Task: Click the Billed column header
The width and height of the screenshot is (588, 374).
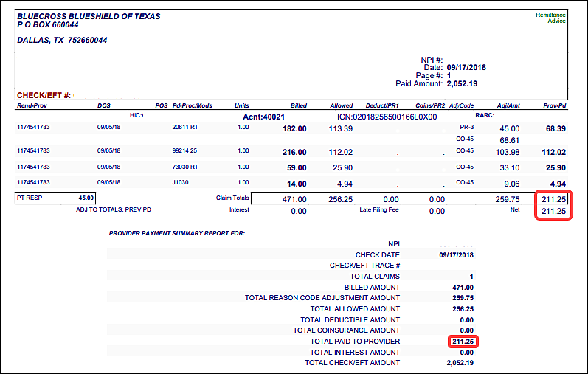Action: (x=298, y=105)
